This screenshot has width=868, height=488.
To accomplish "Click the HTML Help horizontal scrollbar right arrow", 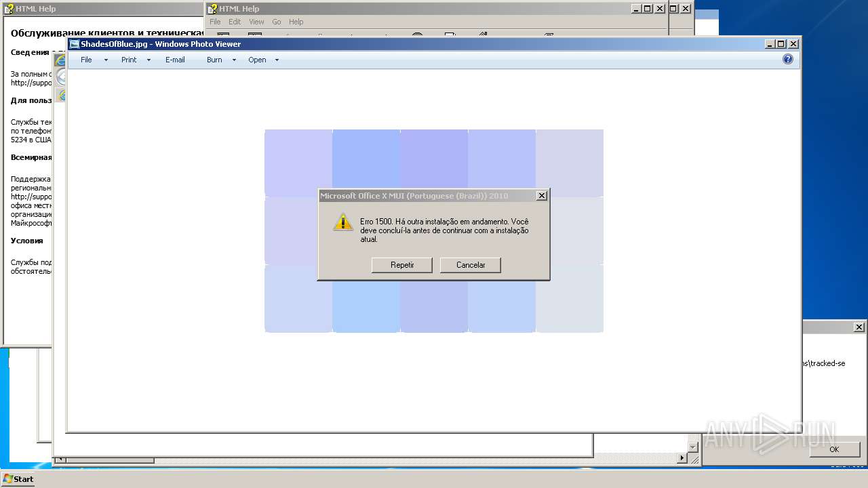I will pos(682,459).
